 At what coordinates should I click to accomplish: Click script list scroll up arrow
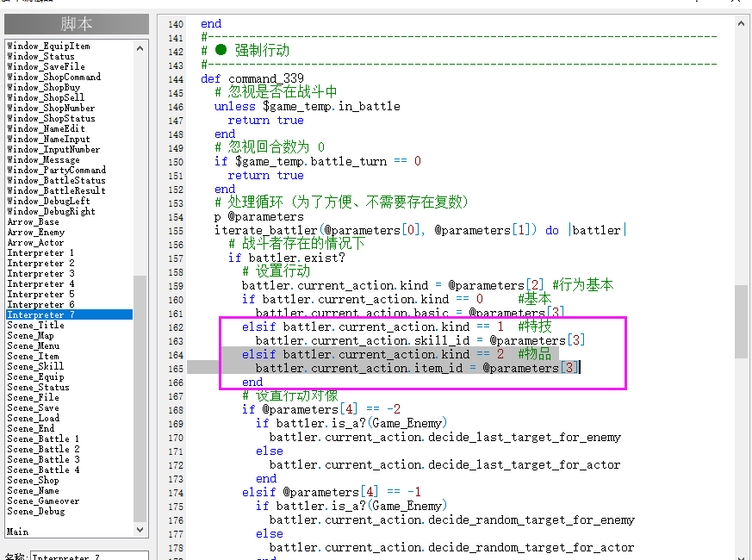pyautogui.click(x=140, y=48)
